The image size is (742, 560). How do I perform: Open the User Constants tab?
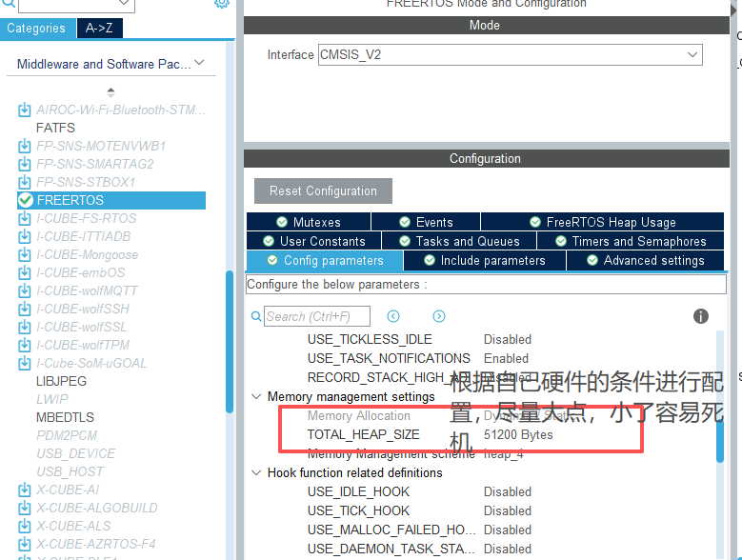[314, 241]
